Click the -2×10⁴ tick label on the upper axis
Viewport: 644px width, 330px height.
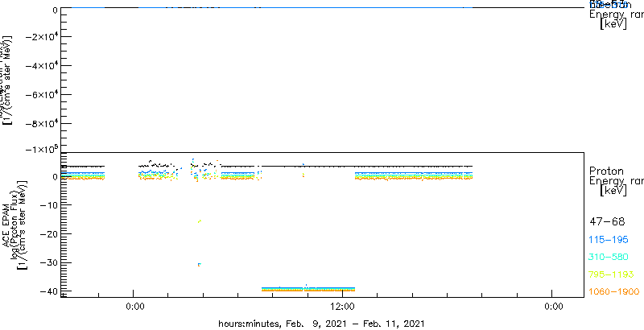41,37
